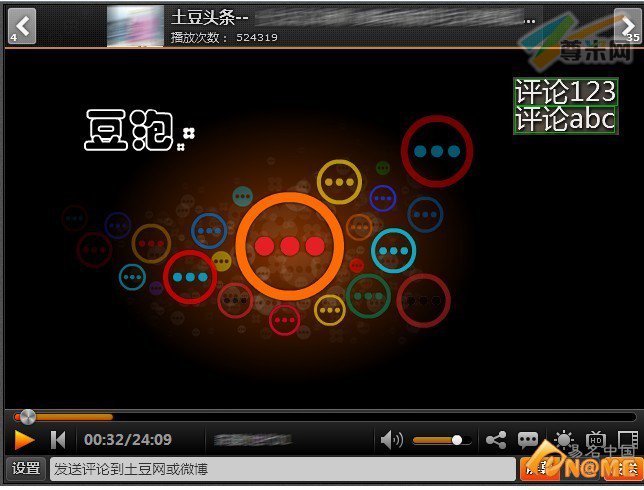Click the 土豆头条 video title
644x490 pixels.
pyautogui.click(x=210, y=18)
